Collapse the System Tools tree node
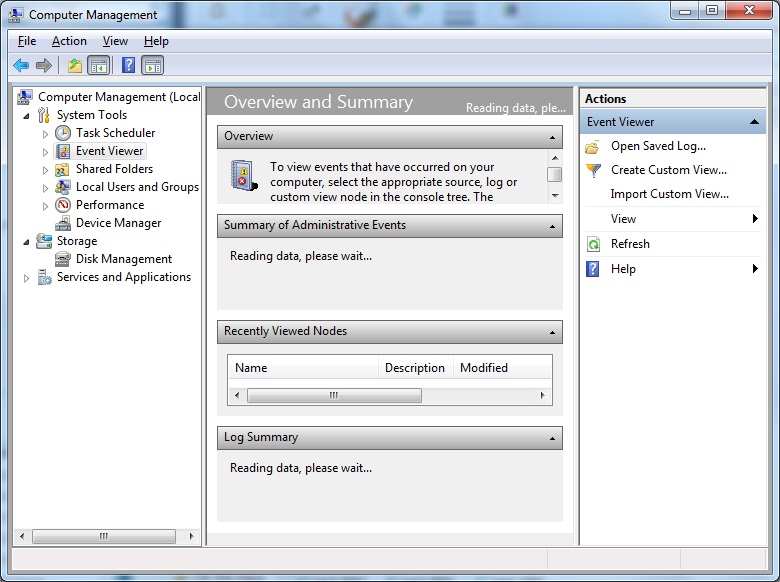Viewport: 780px width, 582px height. pos(26,116)
